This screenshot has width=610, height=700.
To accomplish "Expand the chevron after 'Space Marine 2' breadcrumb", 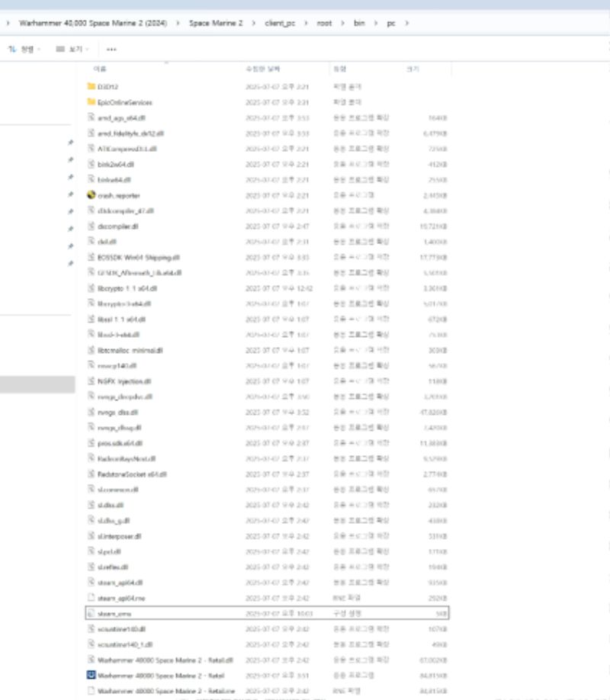I will pyautogui.click(x=254, y=23).
